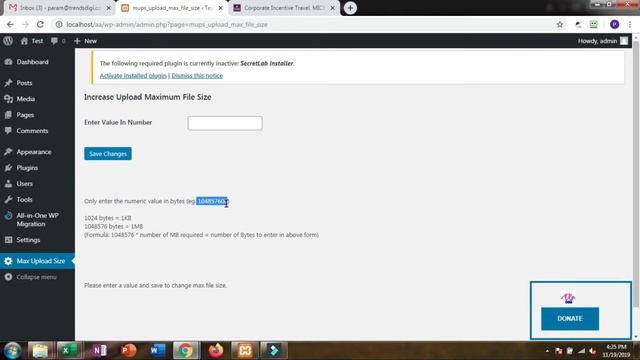Viewport: 640px width, 360px height.
Task: Close the Gmail Inbox tab
Action: click(x=109, y=8)
